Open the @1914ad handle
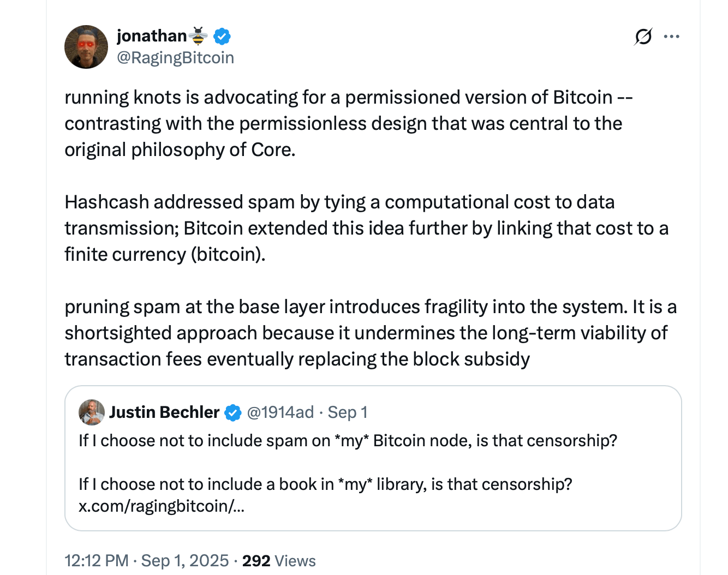The width and height of the screenshot is (728, 575). pyautogui.click(x=281, y=412)
